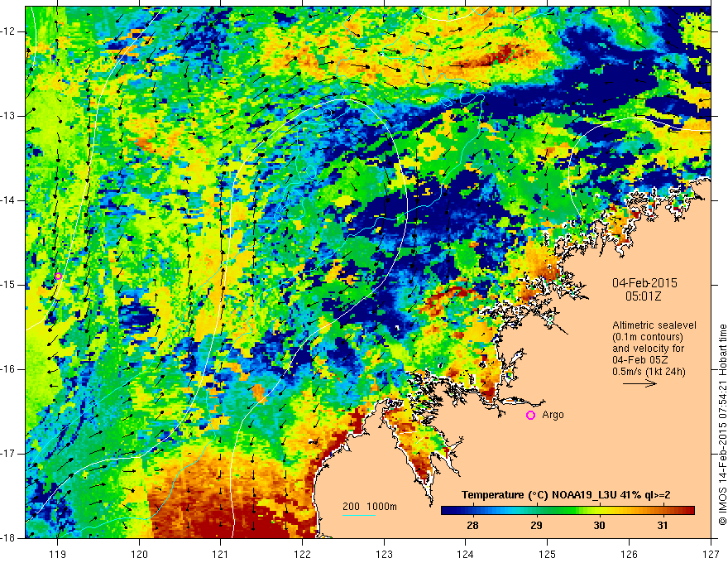
Task: Click 'and velocity for' legend line
Action: pos(648,349)
